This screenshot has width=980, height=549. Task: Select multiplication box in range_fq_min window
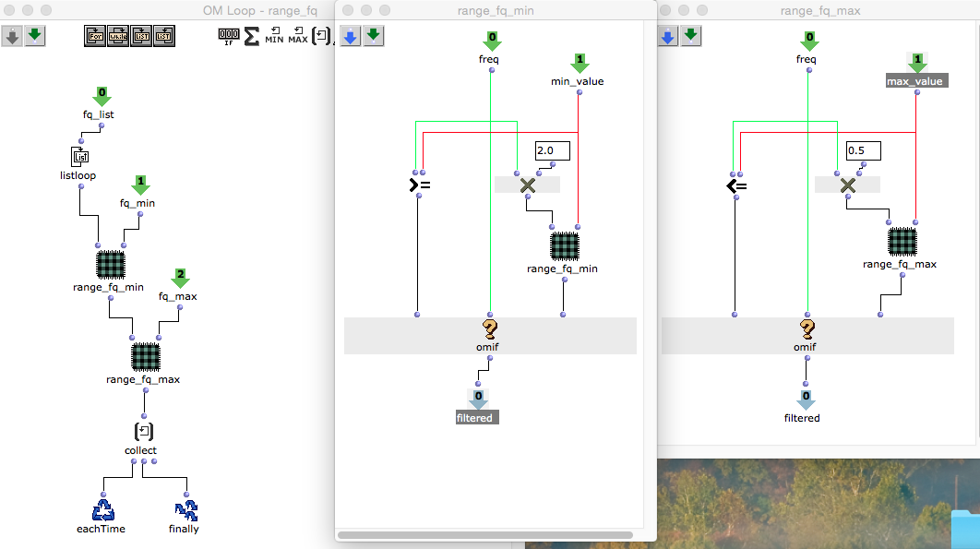pos(528,185)
